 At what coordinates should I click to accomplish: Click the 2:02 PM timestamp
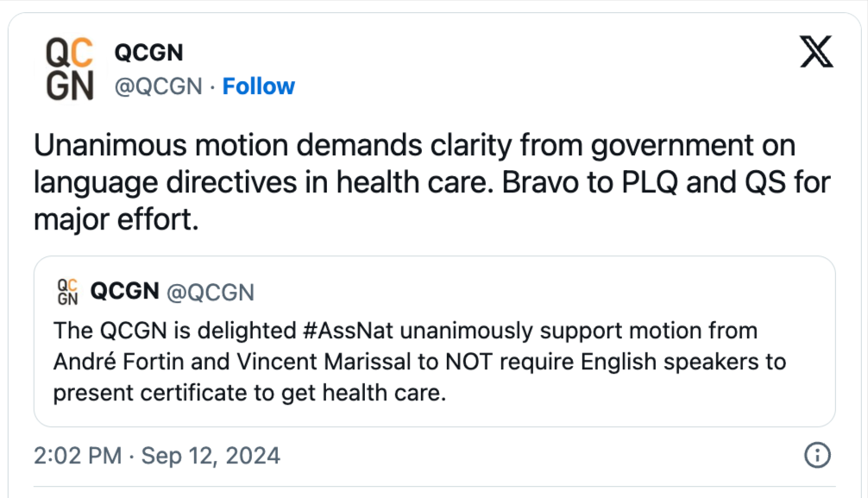tap(77, 456)
